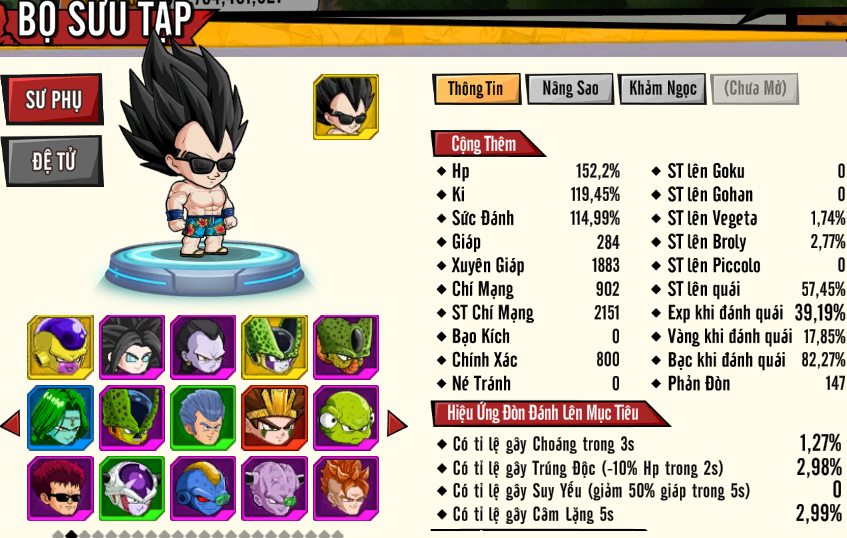Select the semi-perfect Cell icon with purple border

coord(132,418)
